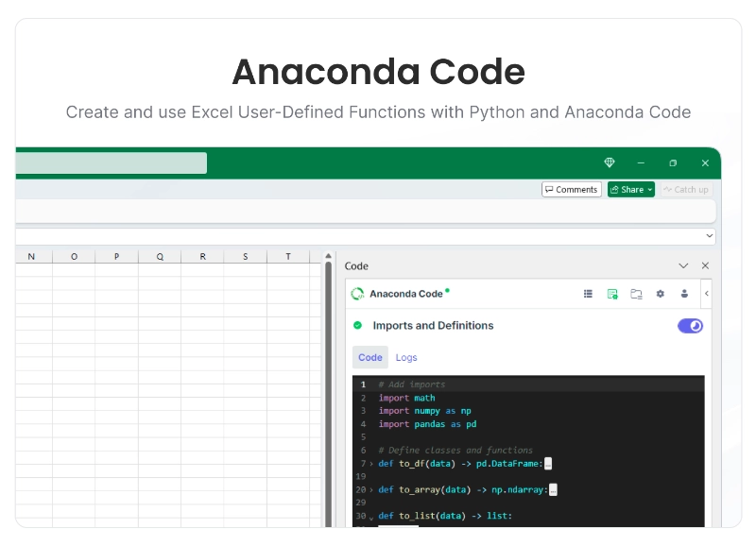Click the user account icon in Anaconda Code
756x546 pixels.
(684, 294)
